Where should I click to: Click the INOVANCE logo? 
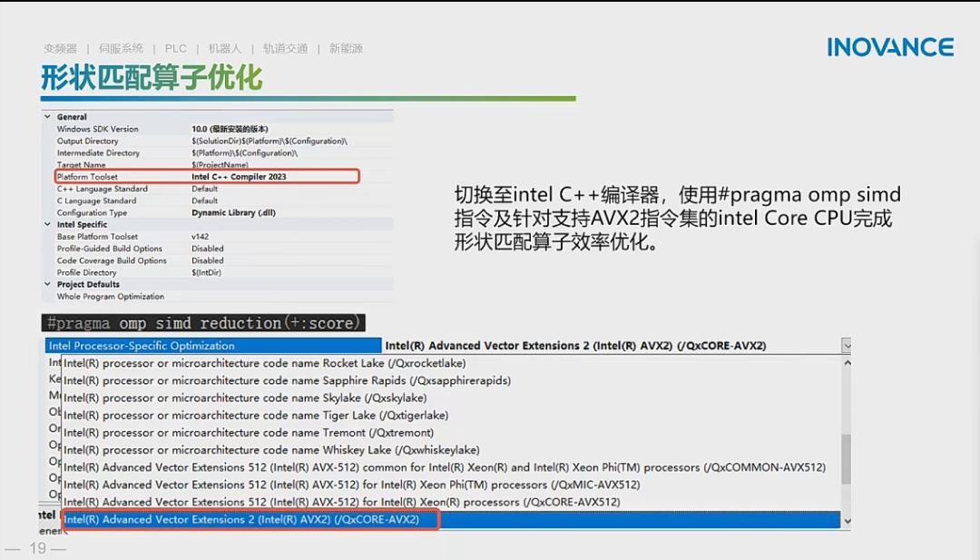889,46
